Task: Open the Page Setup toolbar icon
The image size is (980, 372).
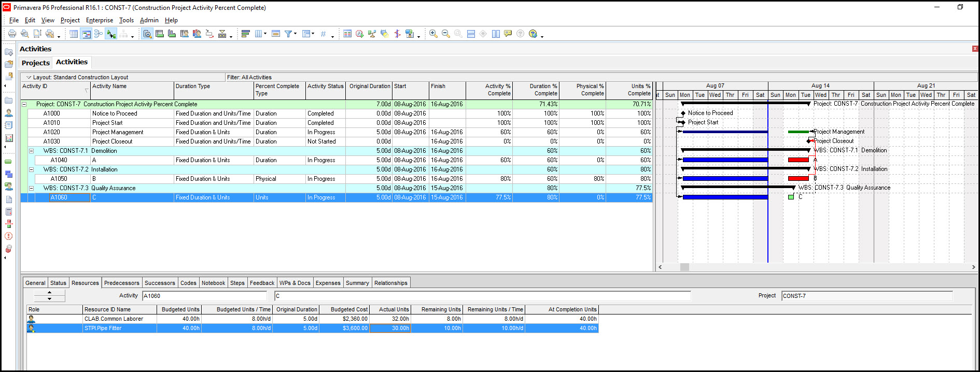Action: click(37, 34)
